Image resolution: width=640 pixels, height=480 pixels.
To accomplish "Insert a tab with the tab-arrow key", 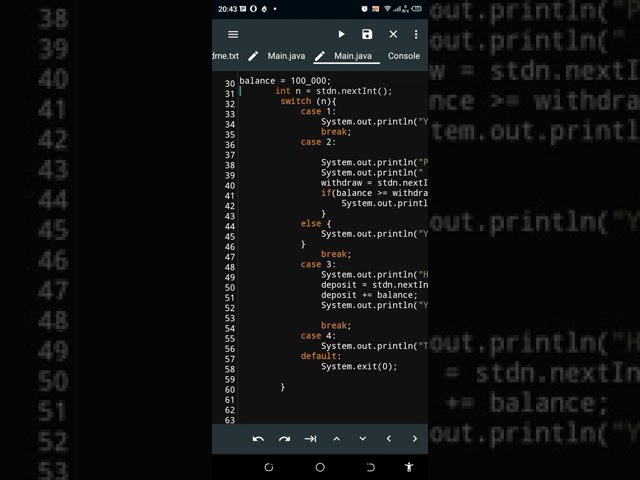I will click(x=310, y=439).
